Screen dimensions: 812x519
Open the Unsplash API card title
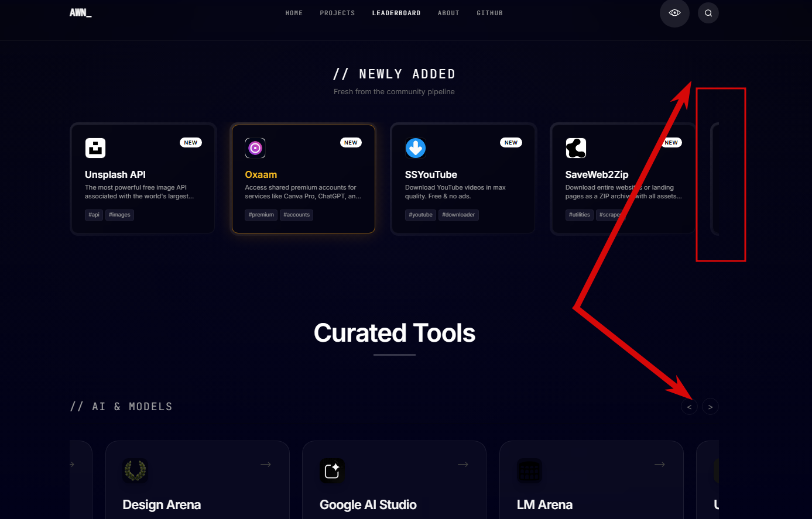(115, 174)
